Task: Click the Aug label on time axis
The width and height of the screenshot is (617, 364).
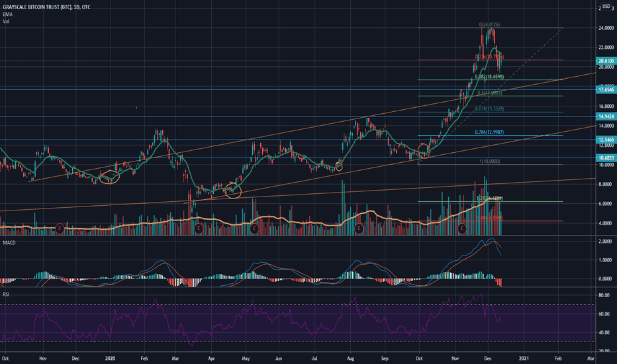Action: pos(351,359)
